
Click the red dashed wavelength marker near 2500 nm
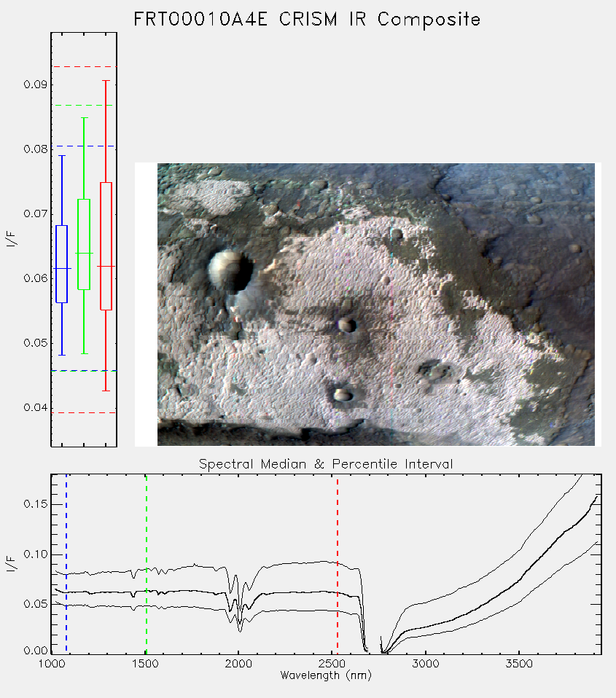tap(338, 565)
